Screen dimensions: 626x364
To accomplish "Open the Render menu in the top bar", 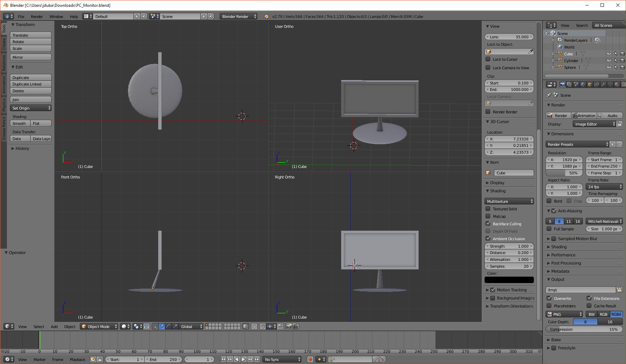I will pos(37,16).
